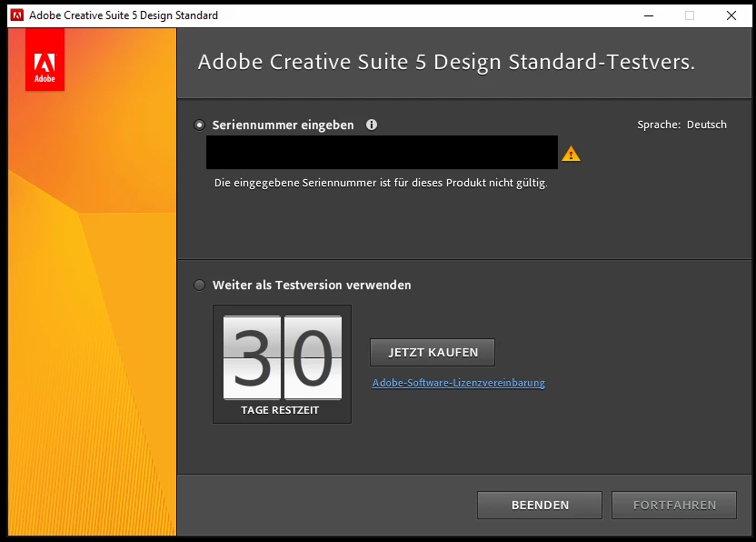Screen dimensions: 756x542
Task: Open the Sprache Deutsch language selector
Action: click(x=681, y=125)
